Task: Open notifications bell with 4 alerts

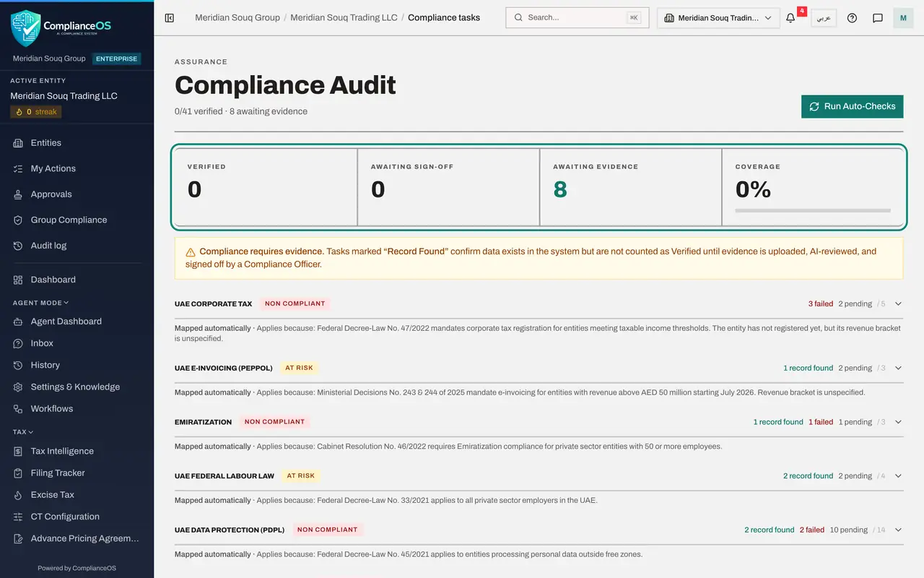Action: (791, 18)
